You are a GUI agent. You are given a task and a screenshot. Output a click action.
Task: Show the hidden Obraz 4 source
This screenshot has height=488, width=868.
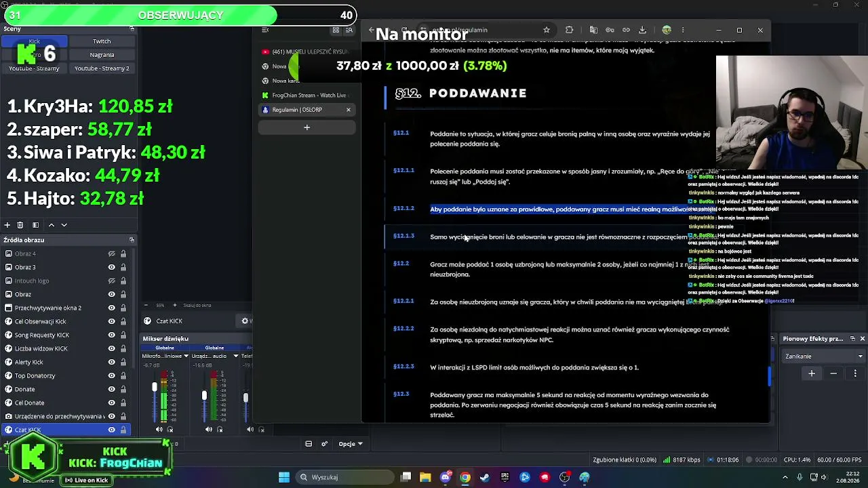(x=111, y=253)
